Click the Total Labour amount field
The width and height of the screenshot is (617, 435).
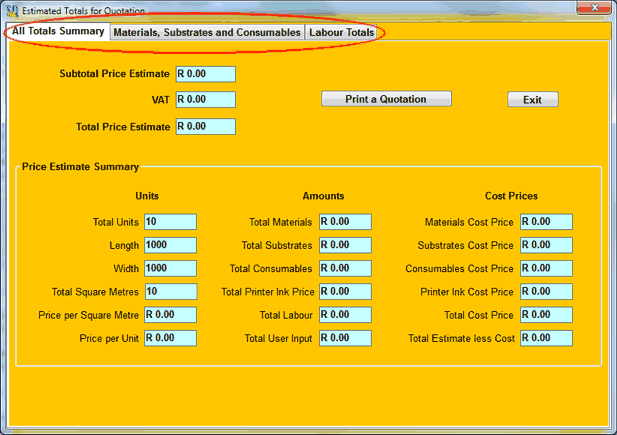(x=345, y=315)
